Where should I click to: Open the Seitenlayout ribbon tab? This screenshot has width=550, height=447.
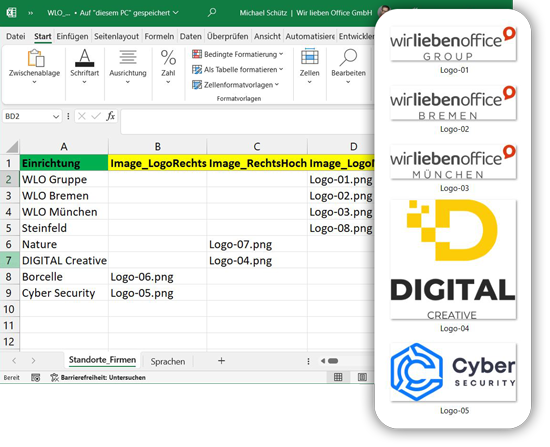pyautogui.click(x=116, y=36)
